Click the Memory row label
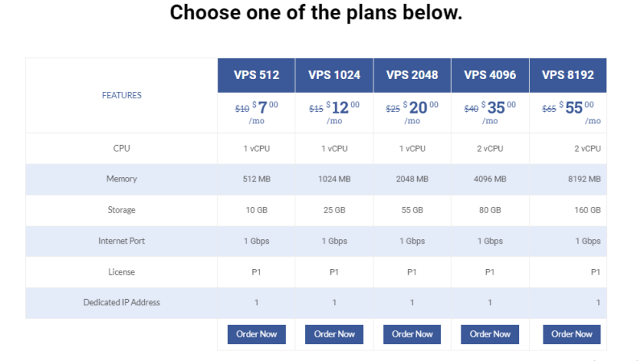This screenshot has height=361, width=644. [122, 179]
